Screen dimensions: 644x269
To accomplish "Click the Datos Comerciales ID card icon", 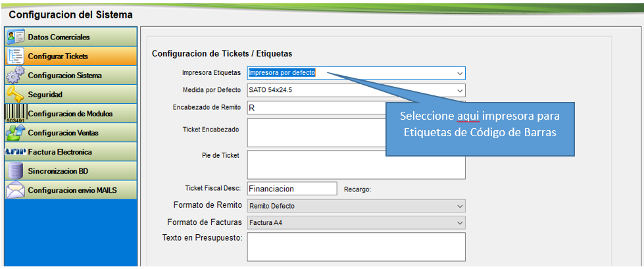I will point(15,37).
